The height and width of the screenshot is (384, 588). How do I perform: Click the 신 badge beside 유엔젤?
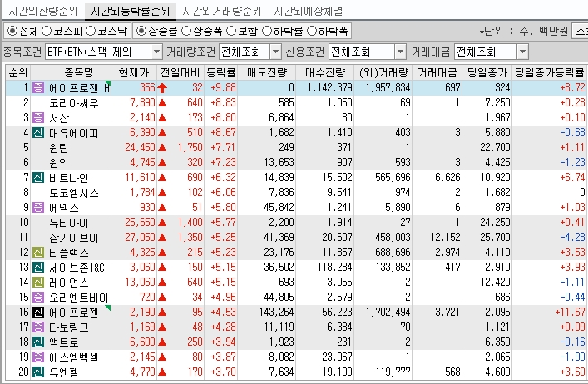[38, 372]
